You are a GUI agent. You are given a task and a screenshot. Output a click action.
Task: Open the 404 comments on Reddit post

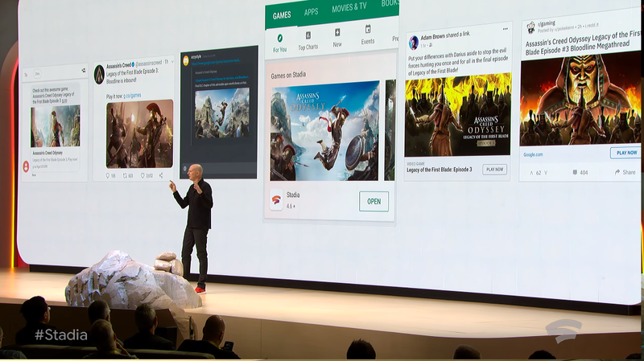coord(580,172)
